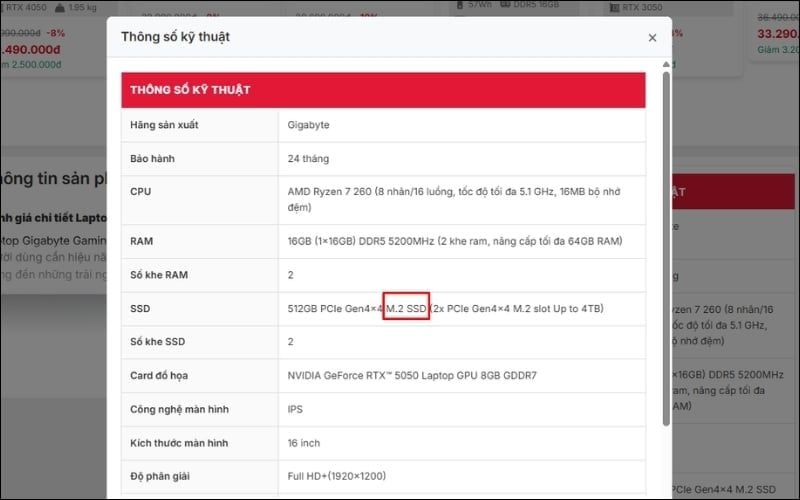Click the .490.000đ price on background page
The image size is (800, 500).
click(31, 49)
